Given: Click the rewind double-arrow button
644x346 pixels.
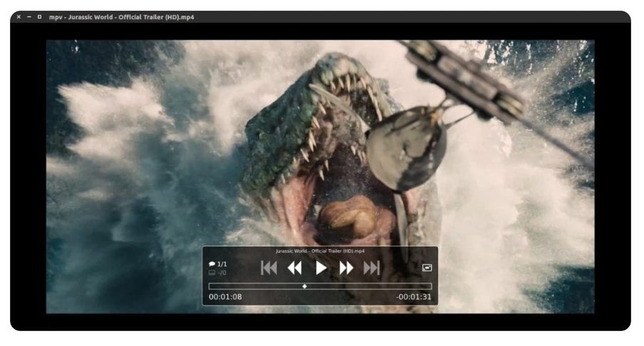Looking at the screenshot, I should pyautogui.click(x=294, y=268).
